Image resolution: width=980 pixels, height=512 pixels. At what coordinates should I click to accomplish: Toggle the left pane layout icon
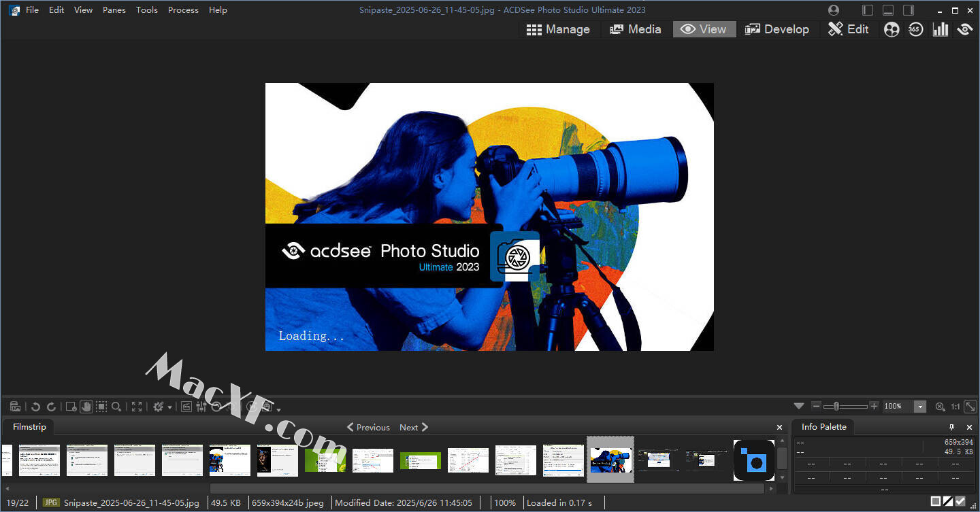pos(867,10)
